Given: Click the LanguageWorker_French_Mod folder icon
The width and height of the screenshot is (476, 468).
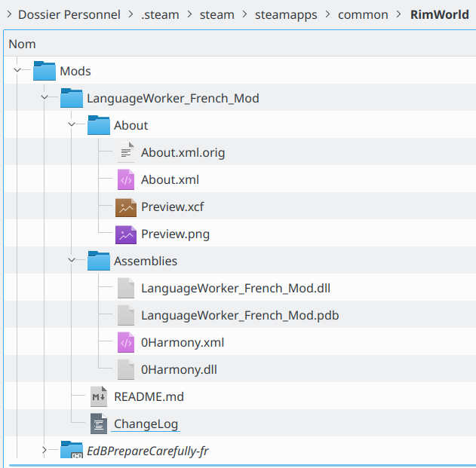Looking at the screenshot, I should click(72, 98).
